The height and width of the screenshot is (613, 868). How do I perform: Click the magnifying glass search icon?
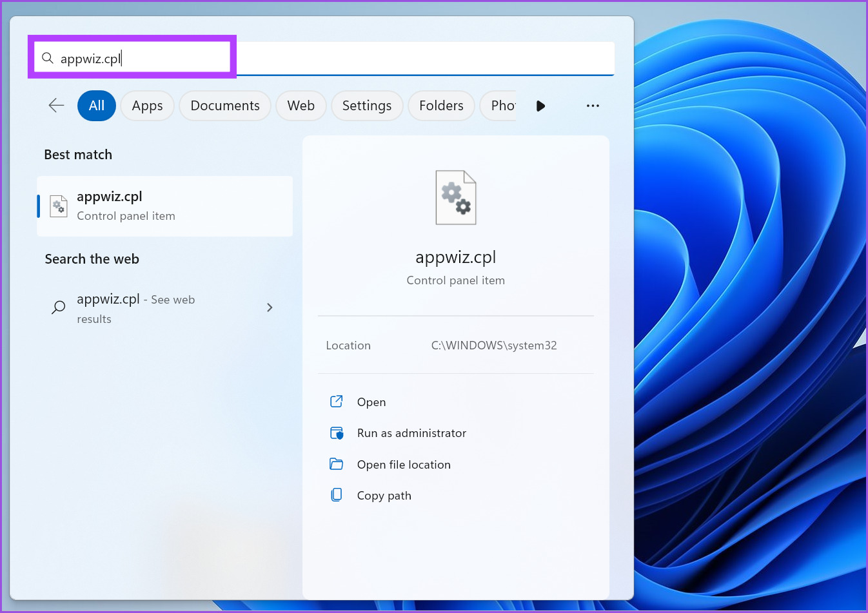48,58
